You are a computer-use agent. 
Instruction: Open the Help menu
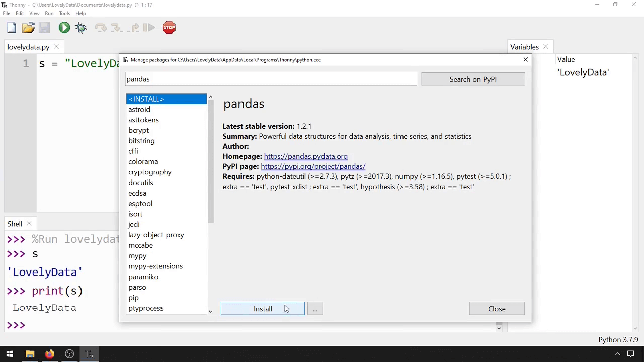[80, 13]
